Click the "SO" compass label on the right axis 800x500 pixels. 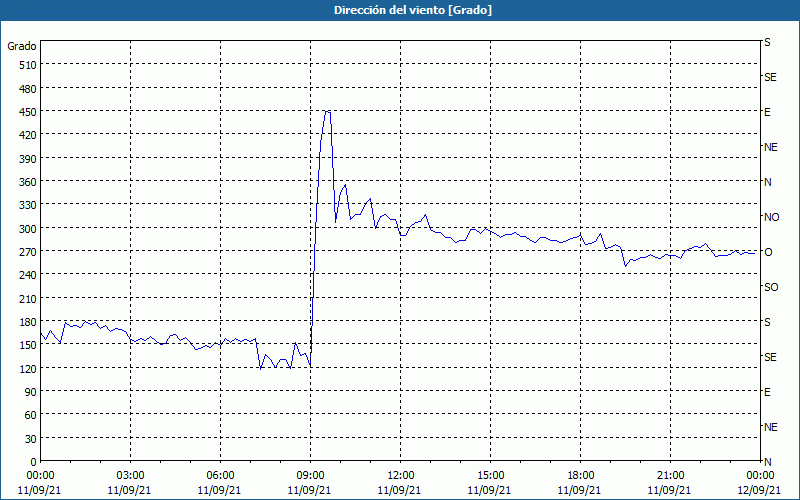click(771, 287)
